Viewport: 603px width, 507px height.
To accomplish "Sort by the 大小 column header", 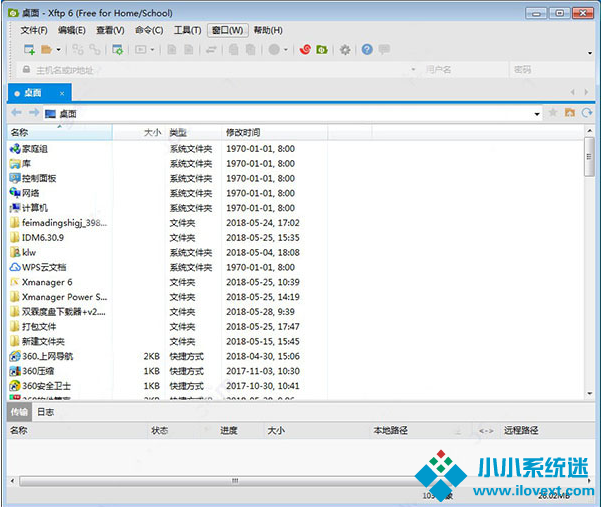I will click(139, 133).
